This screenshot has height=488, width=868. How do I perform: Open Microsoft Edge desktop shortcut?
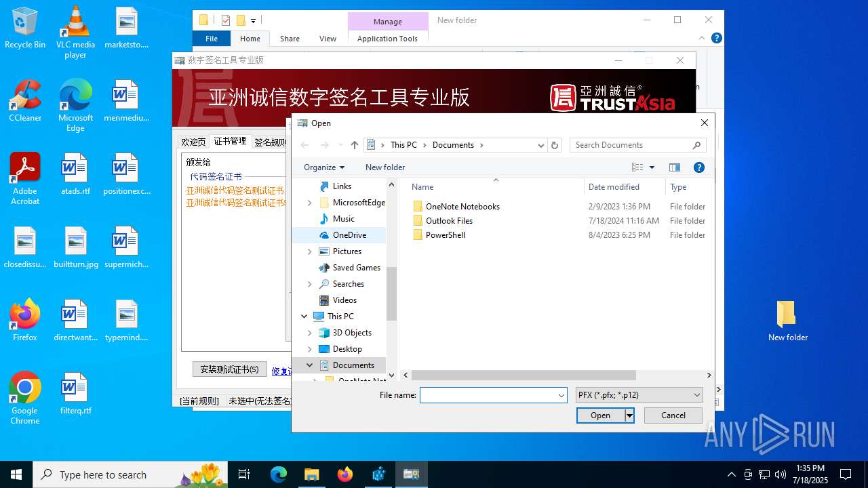[x=75, y=106]
